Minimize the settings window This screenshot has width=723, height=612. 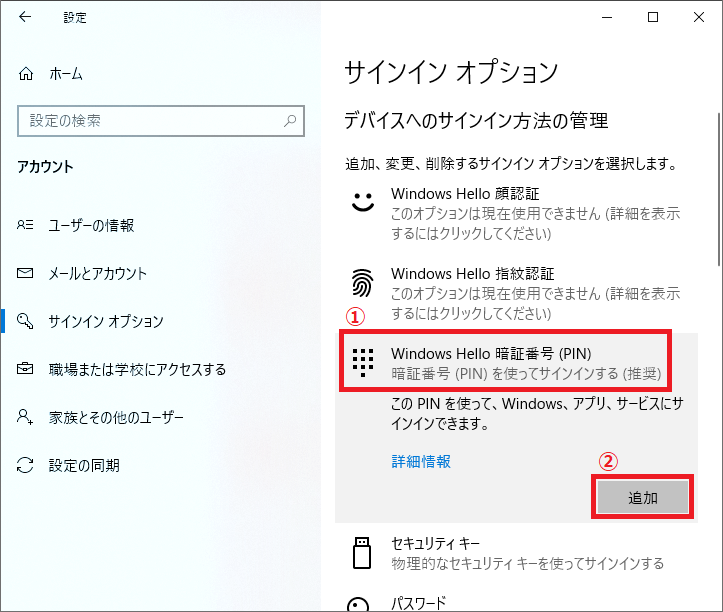point(607,18)
